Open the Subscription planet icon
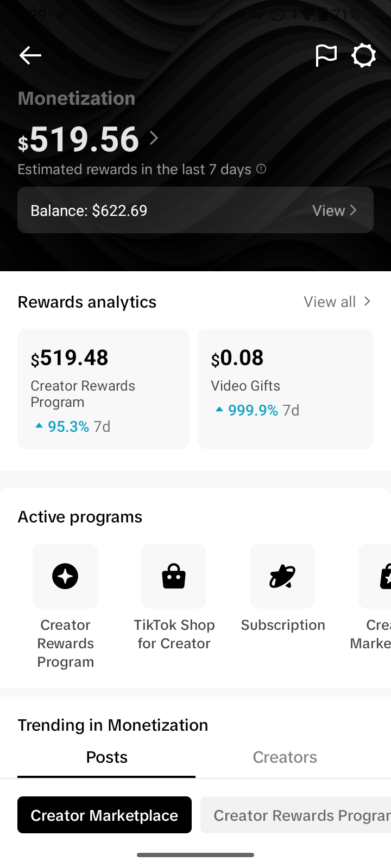Screen dimensions: 391x868 tap(282, 576)
